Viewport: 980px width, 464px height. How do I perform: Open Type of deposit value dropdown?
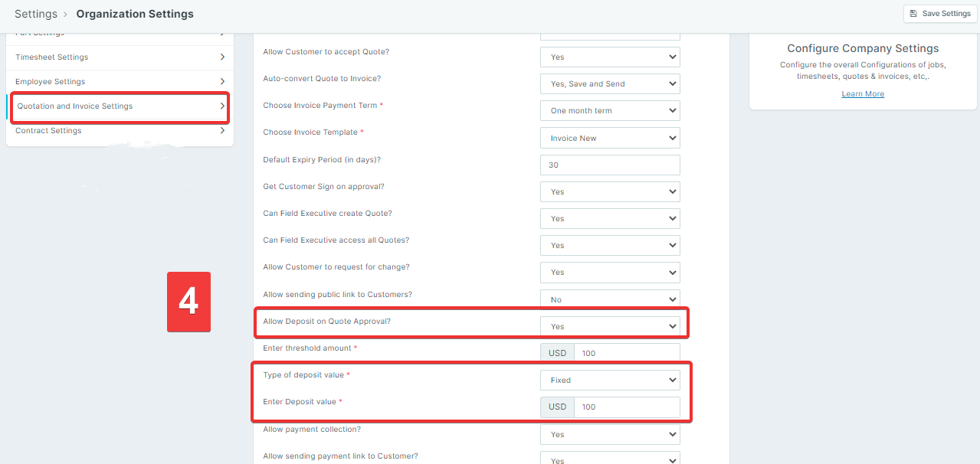coord(610,381)
